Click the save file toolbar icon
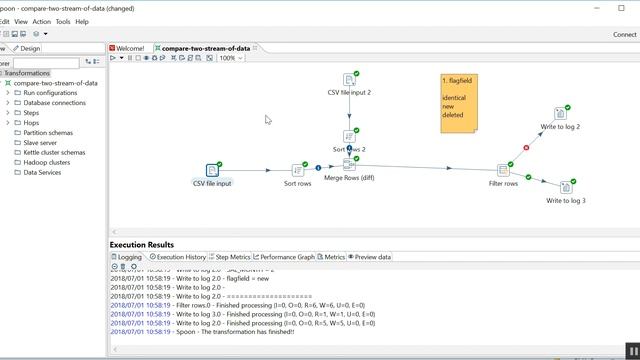The height and width of the screenshot is (360, 640). click(15, 34)
